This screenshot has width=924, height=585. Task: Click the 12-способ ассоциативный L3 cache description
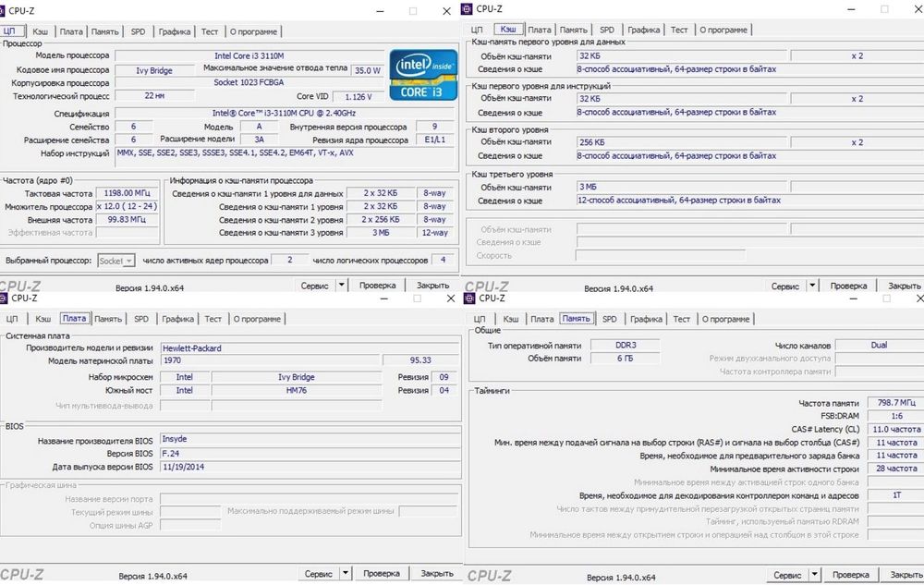pos(749,201)
